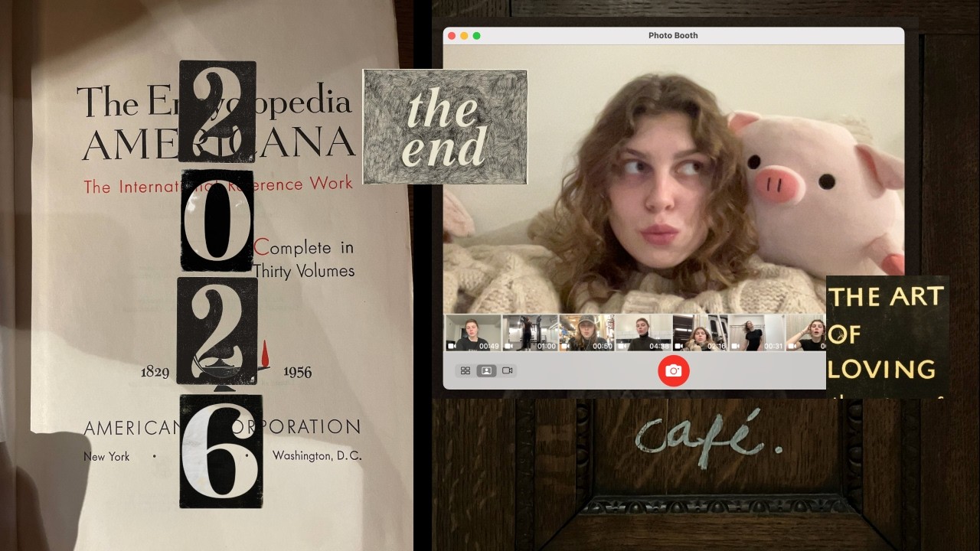Click 'the end' title card image
The width and height of the screenshot is (980, 551).
click(x=445, y=127)
